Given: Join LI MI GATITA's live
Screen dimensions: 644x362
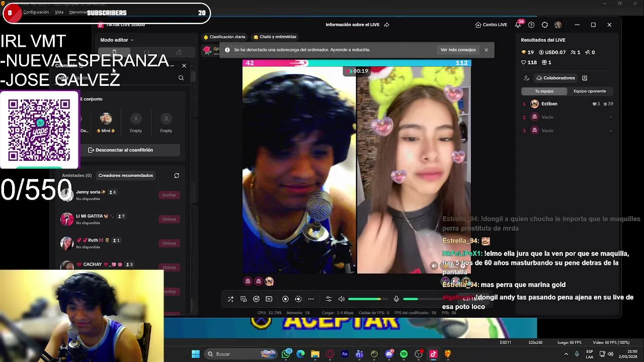Looking at the screenshot, I should (x=169, y=219).
